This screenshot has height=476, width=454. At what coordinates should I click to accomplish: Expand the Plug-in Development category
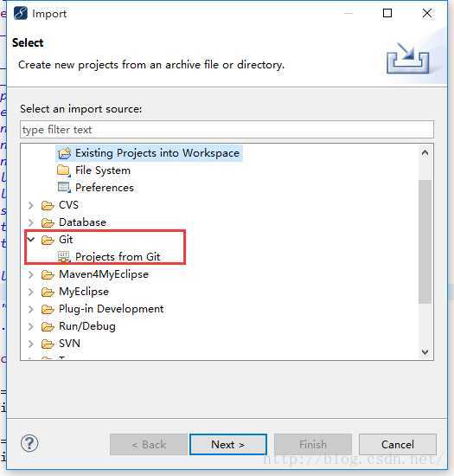click(x=30, y=309)
